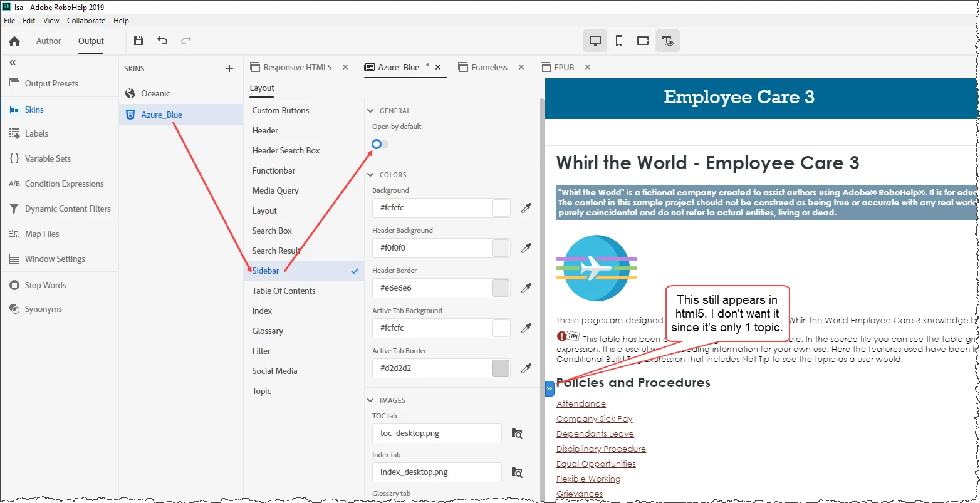Click the text preview toolbar icon
The image size is (980, 503).
[667, 41]
